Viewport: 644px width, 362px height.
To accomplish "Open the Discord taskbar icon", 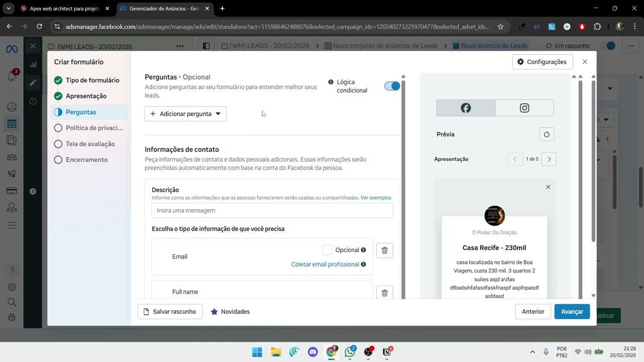I will [312, 352].
